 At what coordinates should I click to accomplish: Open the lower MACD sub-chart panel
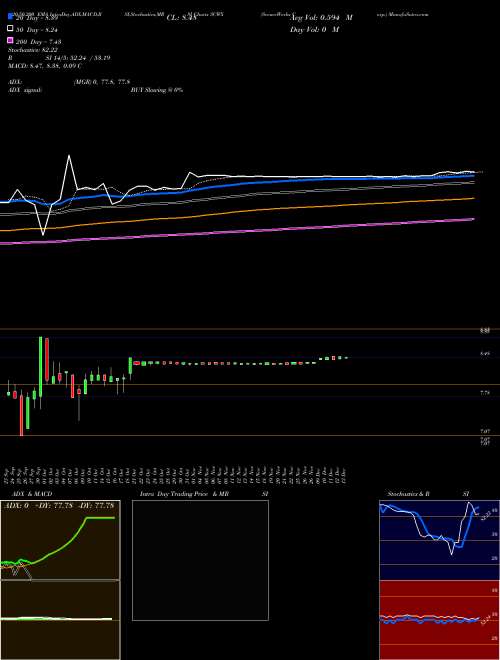(60, 620)
